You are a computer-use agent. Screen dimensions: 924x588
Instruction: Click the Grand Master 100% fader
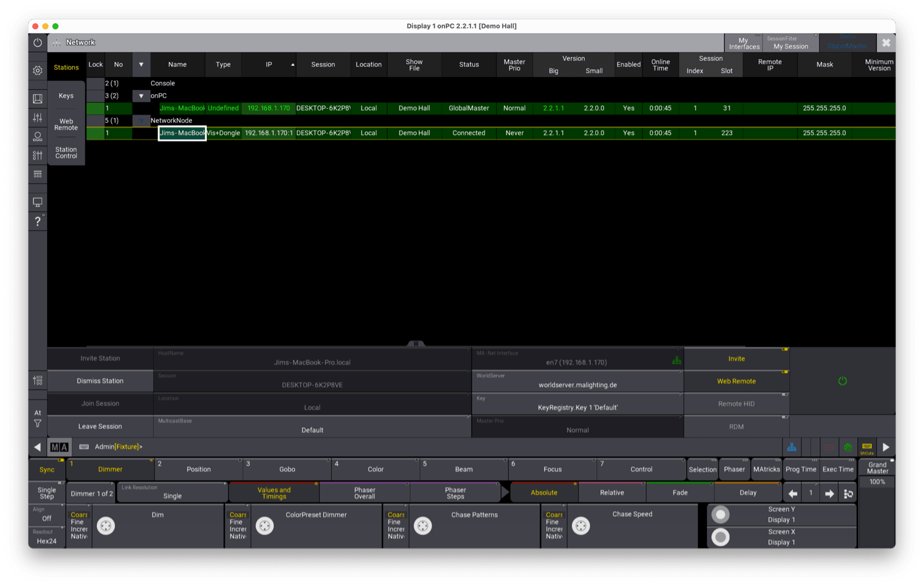tap(877, 481)
